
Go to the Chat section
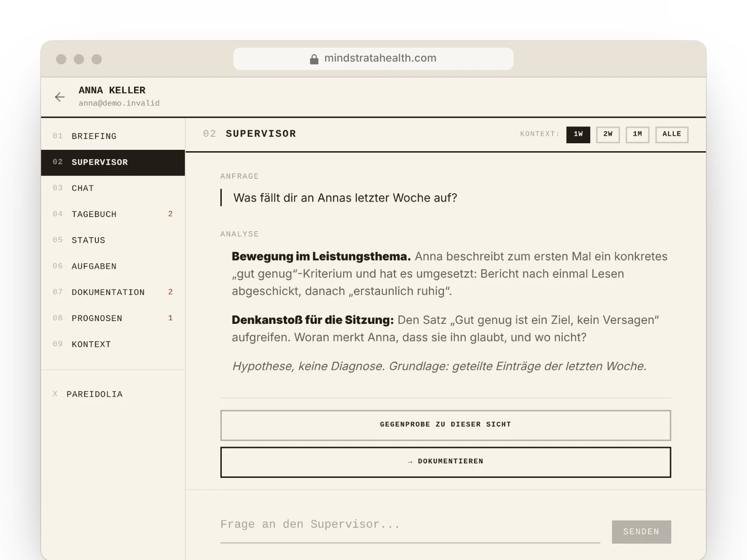coord(113,189)
